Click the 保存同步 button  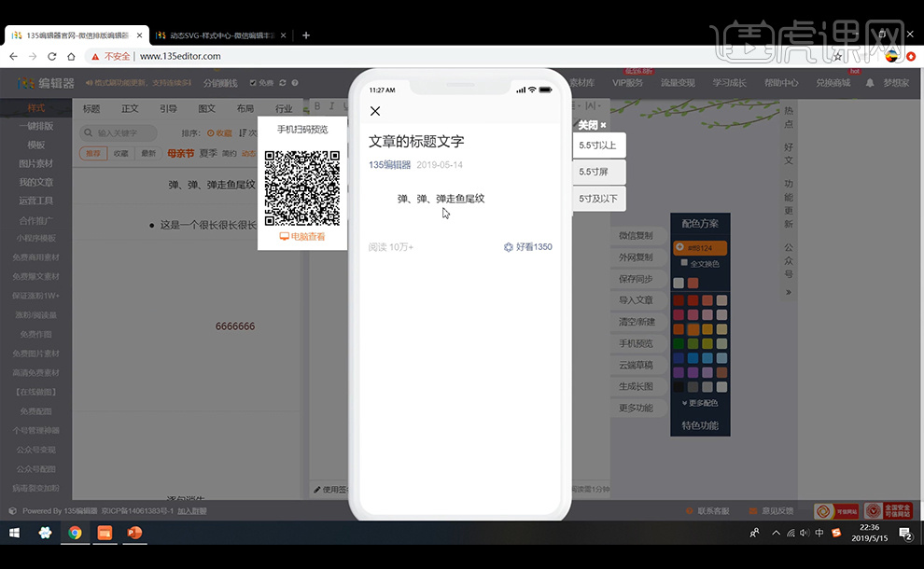636,279
